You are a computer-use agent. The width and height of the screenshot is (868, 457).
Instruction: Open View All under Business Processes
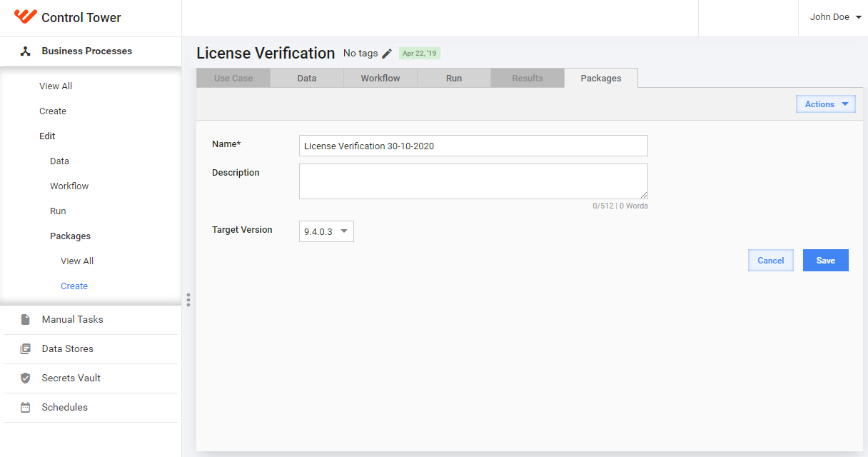point(56,86)
